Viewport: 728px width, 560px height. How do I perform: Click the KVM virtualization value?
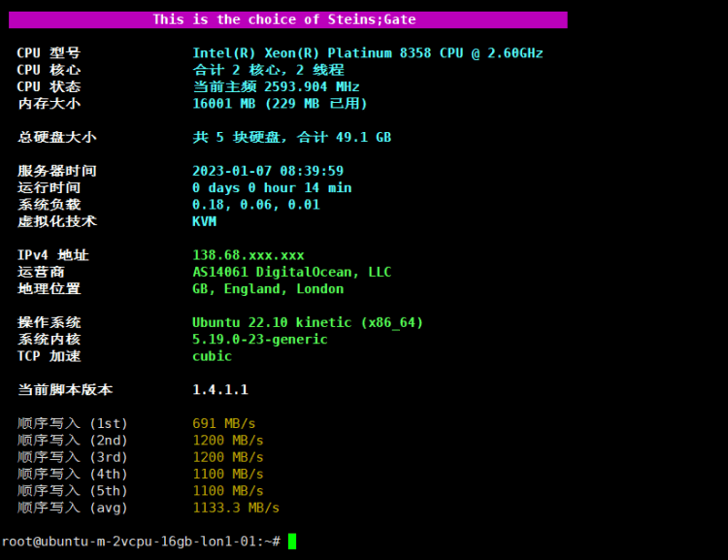pos(205,221)
